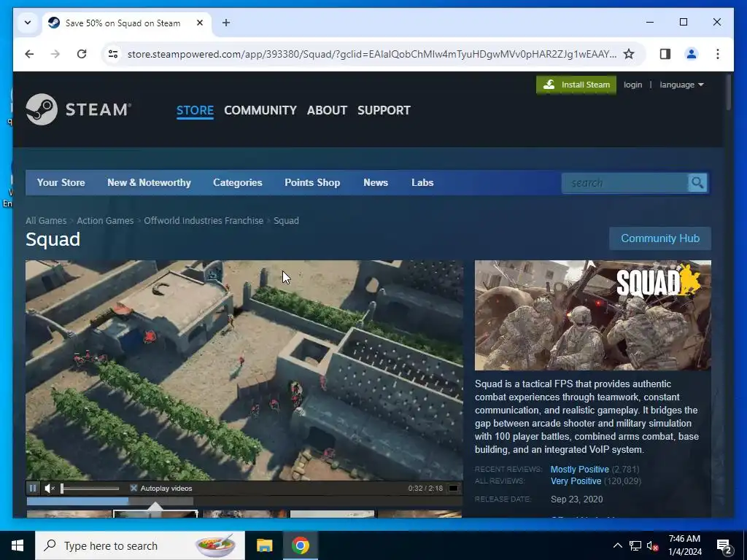Open the COMMUNITY menu

(260, 110)
